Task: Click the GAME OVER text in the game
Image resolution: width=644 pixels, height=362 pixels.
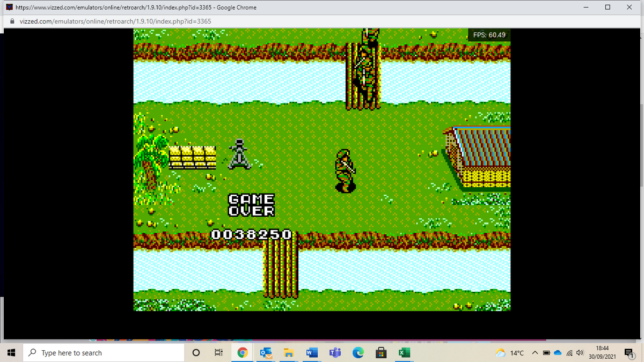Action: [x=252, y=205]
